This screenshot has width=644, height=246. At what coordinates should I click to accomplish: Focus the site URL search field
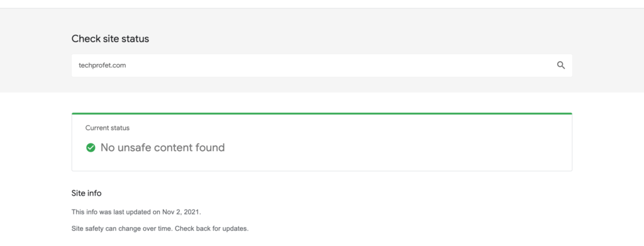[321, 65]
